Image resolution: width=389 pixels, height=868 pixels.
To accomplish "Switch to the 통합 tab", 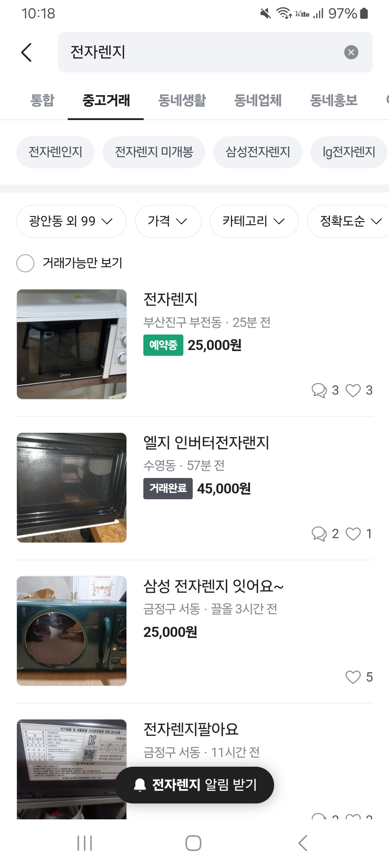I will coord(43,101).
